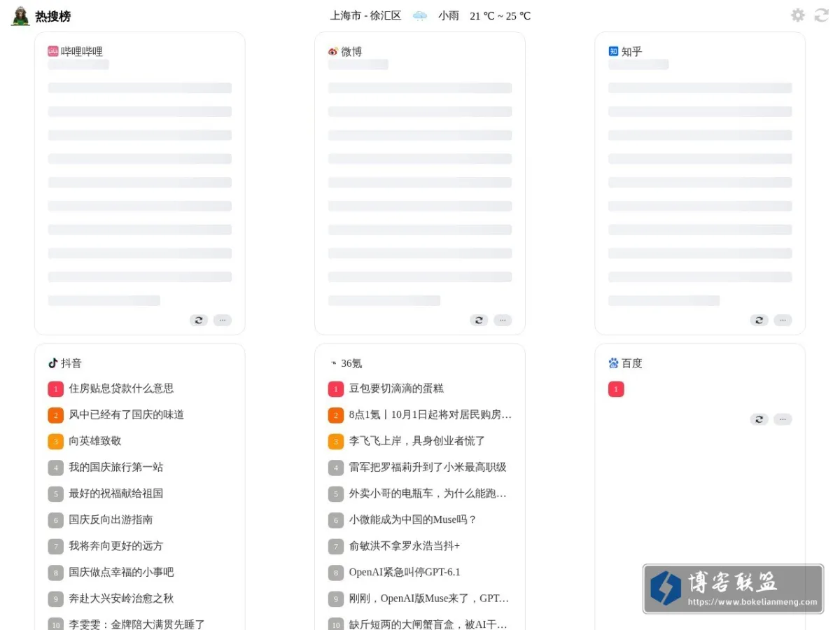840x630 pixels.
Task: Click the location 上海市 - 徐汇区
Action: click(366, 15)
